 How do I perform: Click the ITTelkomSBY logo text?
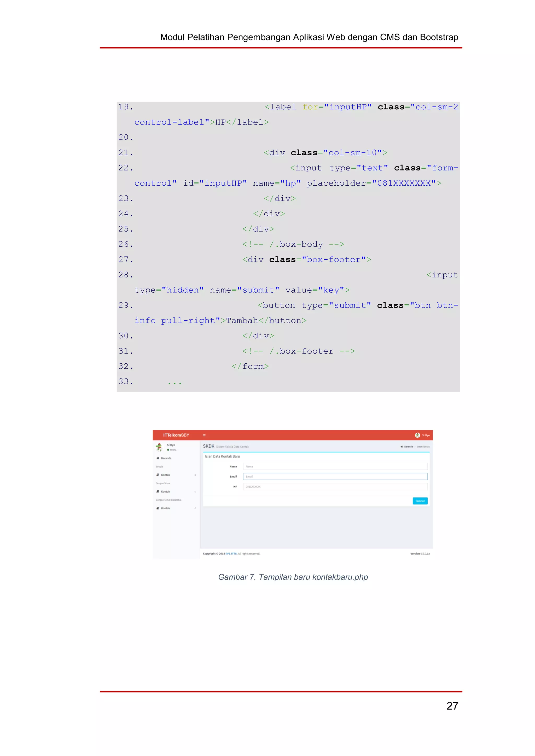(x=176, y=435)
